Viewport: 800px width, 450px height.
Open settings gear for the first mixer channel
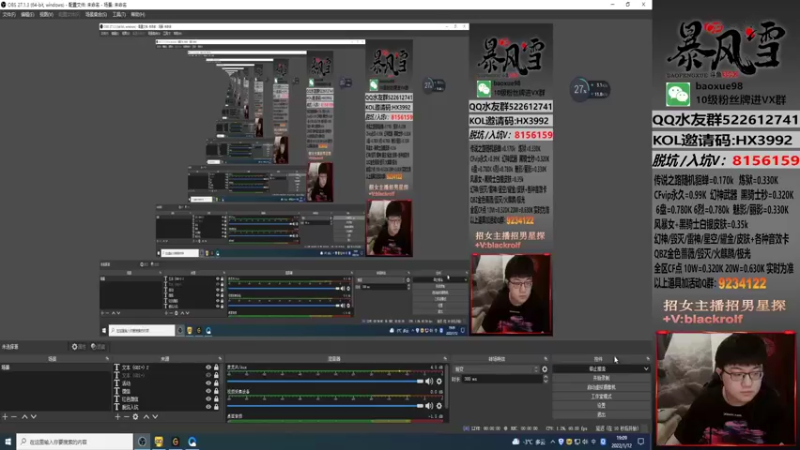pyautogui.click(x=439, y=381)
